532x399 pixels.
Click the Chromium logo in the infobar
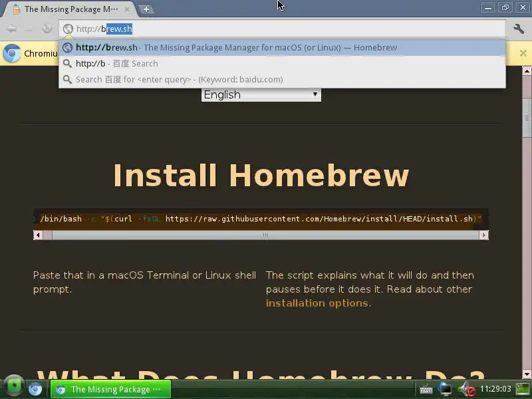[11, 53]
